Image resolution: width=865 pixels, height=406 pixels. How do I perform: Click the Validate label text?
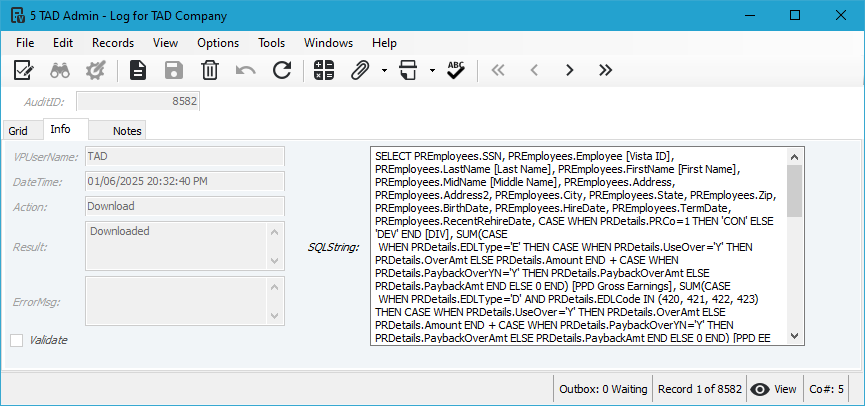point(49,340)
